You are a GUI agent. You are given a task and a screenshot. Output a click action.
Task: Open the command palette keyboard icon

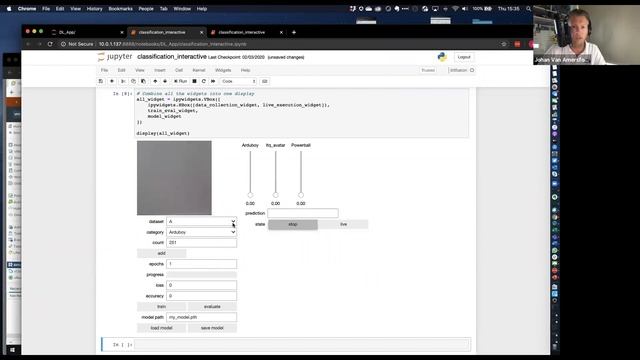pos(264,81)
